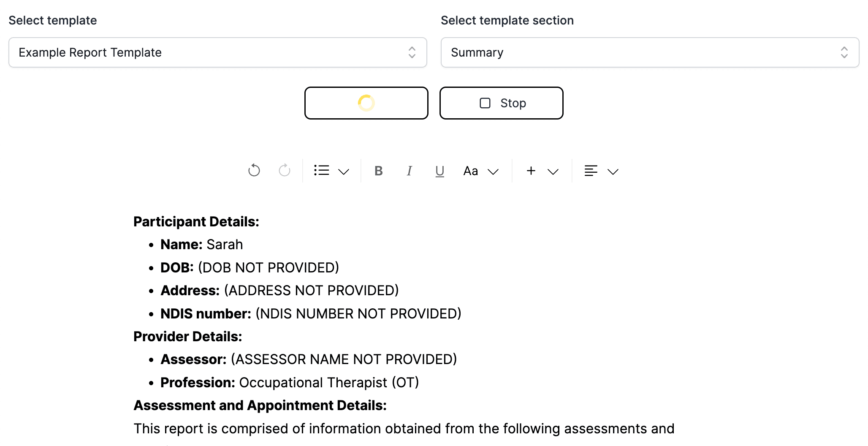Click the Participant Details heading text
Viewport: 868px width, 446px height.
pyautogui.click(x=196, y=222)
